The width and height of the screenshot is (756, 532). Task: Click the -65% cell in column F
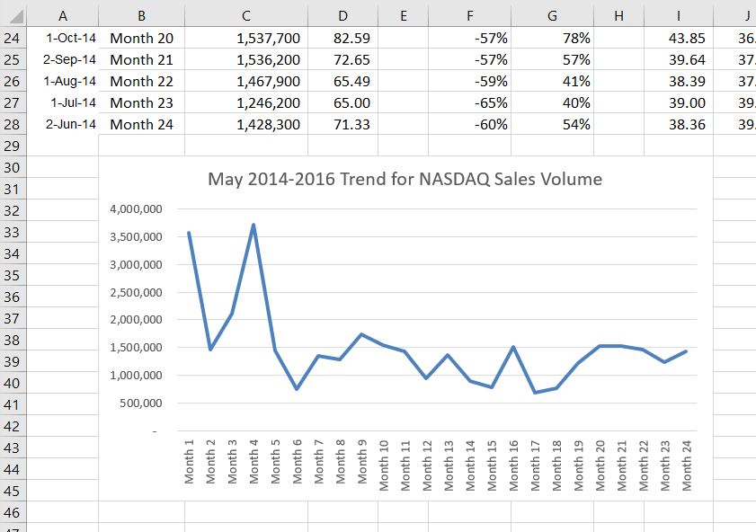[x=469, y=102]
